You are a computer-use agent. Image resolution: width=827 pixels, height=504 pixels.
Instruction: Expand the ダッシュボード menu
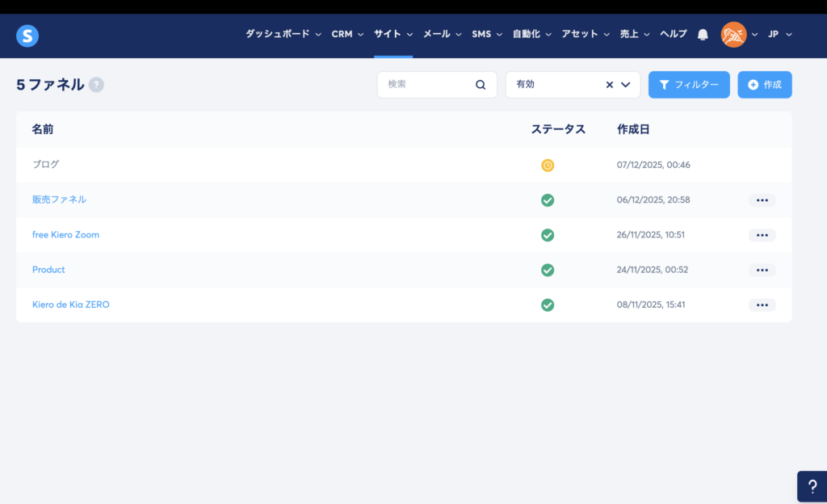tap(283, 35)
